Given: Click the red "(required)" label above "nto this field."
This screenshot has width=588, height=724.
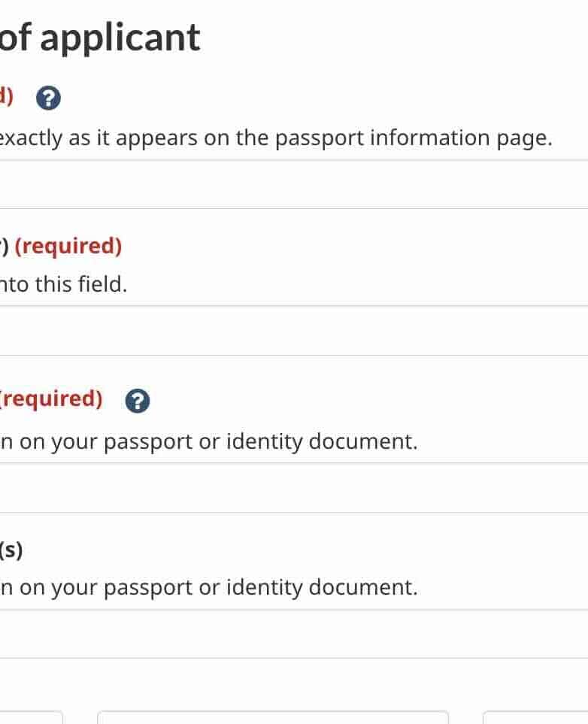Looking at the screenshot, I should (68, 246).
